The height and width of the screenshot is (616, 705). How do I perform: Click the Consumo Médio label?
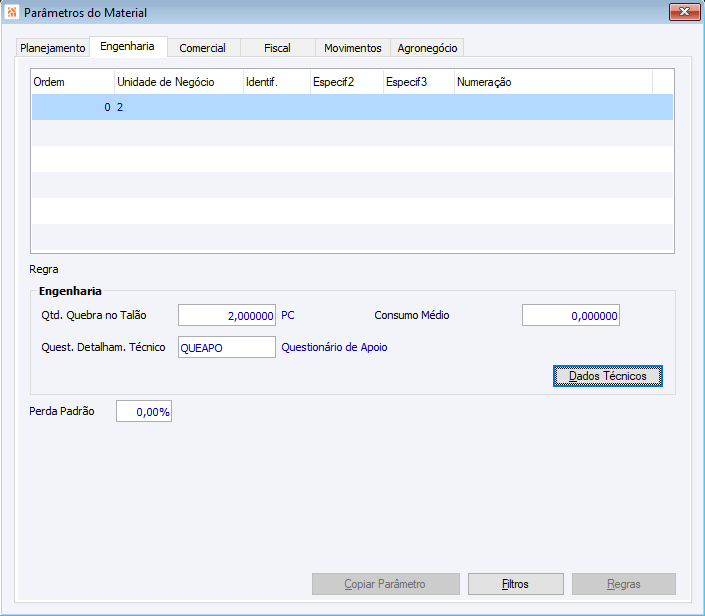[x=412, y=315]
